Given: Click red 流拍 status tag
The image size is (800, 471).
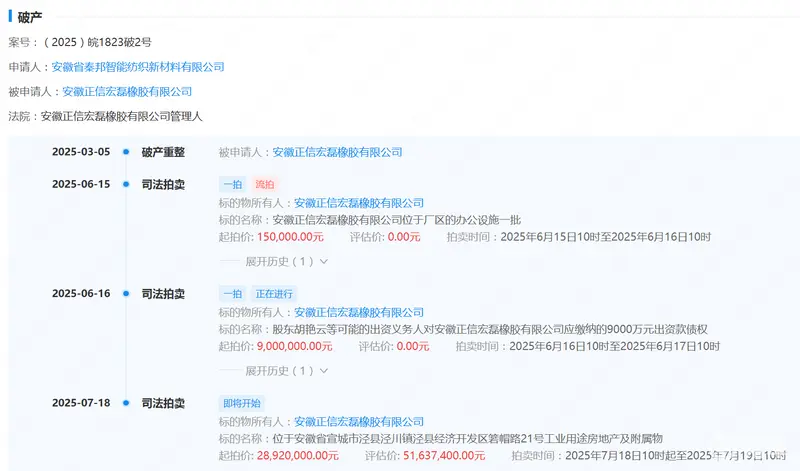Looking at the screenshot, I should (x=265, y=184).
